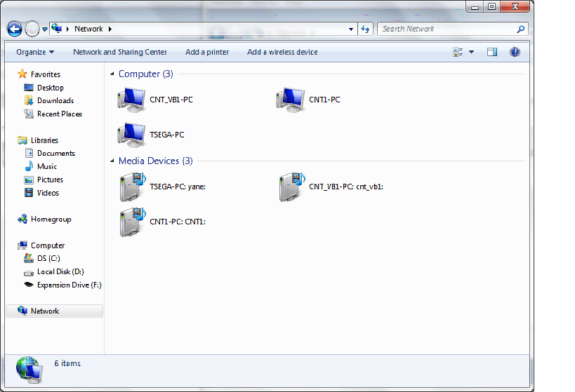This screenshot has width=575, height=392.
Task: Open Help with the question mark icon
Action: coord(515,52)
